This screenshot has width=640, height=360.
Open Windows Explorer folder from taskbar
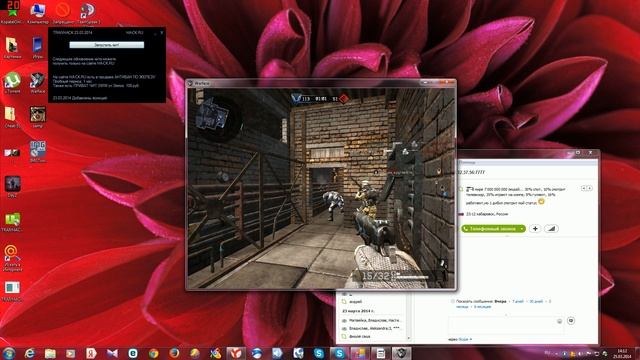pyautogui.click(x=50, y=353)
